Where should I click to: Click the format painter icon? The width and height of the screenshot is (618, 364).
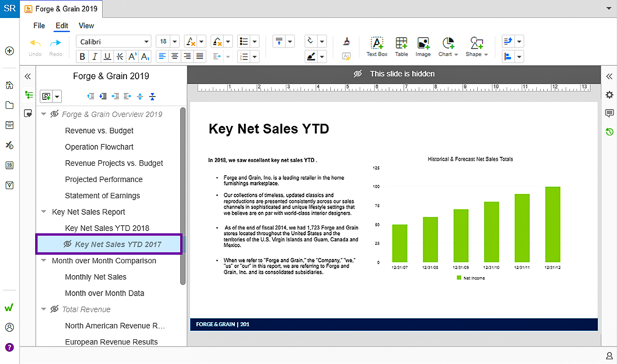[347, 41]
